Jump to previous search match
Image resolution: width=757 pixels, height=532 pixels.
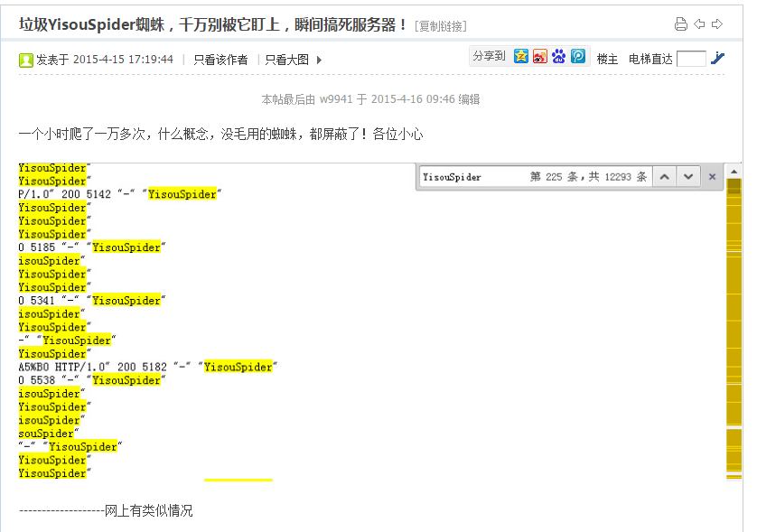[665, 177]
